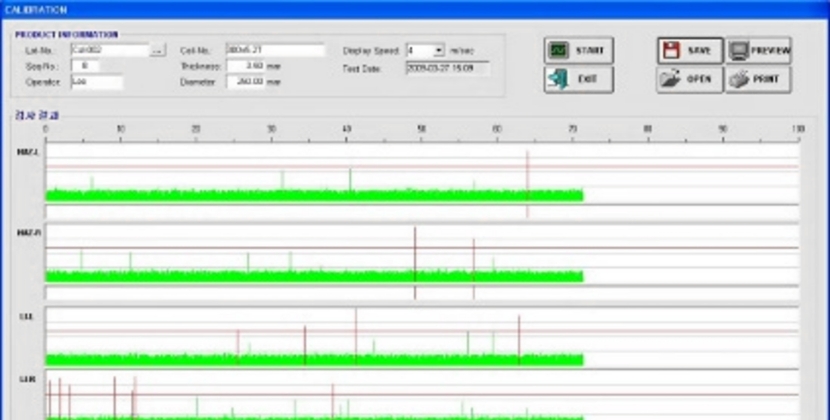Click the exit door icon
The height and width of the screenshot is (420, 830).
pos(558,79)
